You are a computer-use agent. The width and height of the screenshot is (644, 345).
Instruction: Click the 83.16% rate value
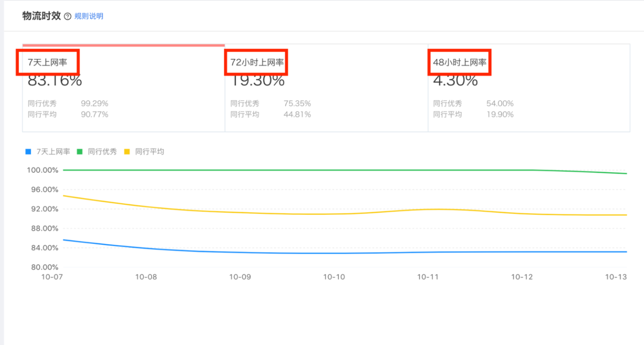[x=55, y=81]
